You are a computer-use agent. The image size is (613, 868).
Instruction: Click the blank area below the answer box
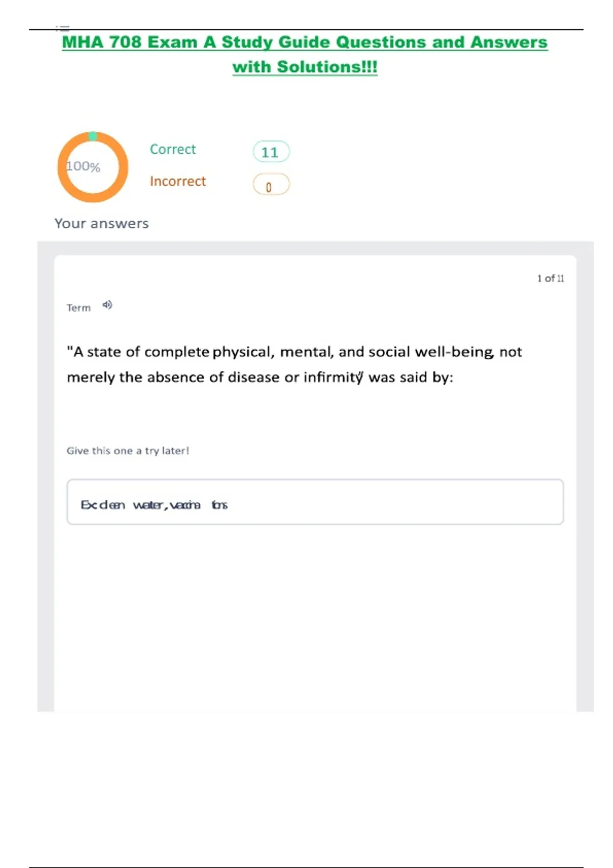tap(315, 613)
